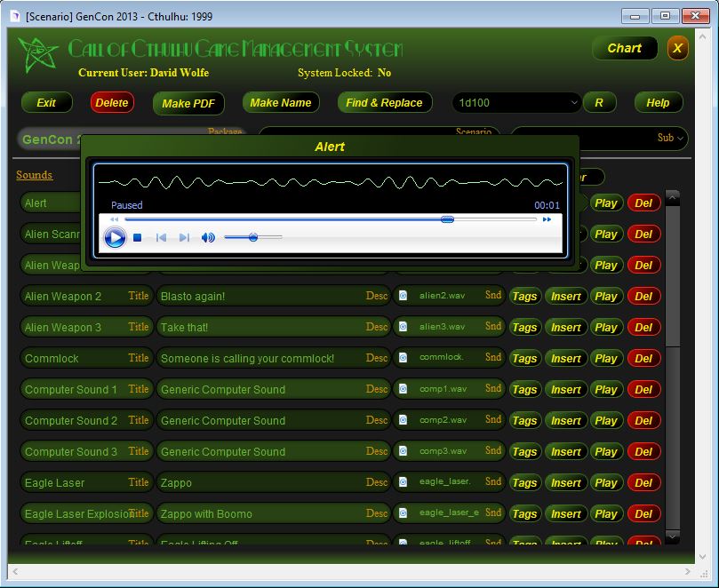Click window vertical scrollbar down arrow
The height and width of the screenshot is (588, 719).
click(702, 556)
